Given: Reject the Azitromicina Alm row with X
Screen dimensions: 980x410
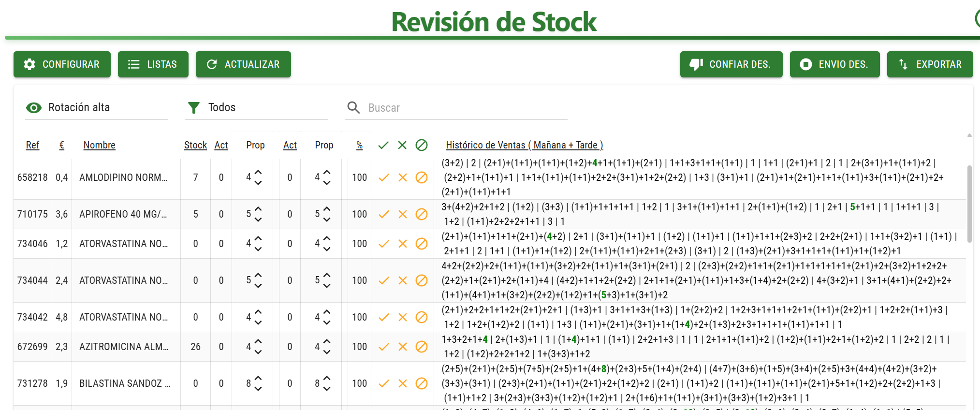Looking at the screenshot, I should click(403, 347).
